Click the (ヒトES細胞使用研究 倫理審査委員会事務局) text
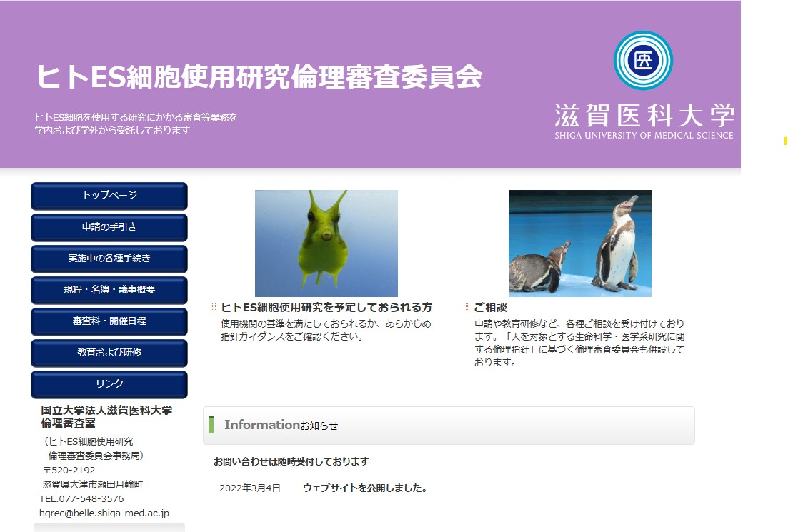 point(94,448)
